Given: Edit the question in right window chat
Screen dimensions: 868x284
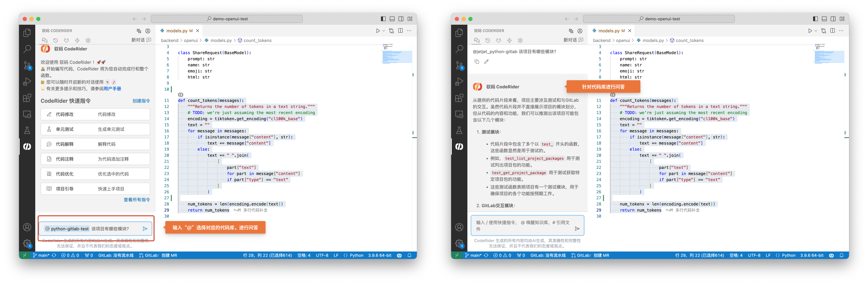Looking at the screenshot, I should pos(486,62).
